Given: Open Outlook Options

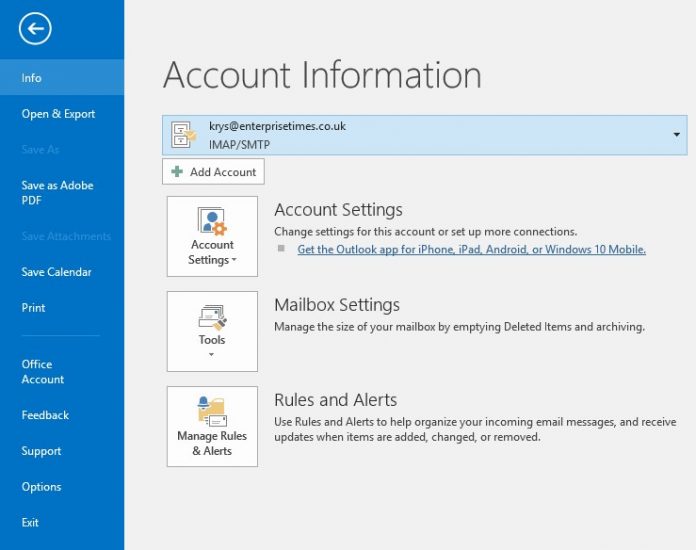Looking at the screenshot, I should pos(41,487).
